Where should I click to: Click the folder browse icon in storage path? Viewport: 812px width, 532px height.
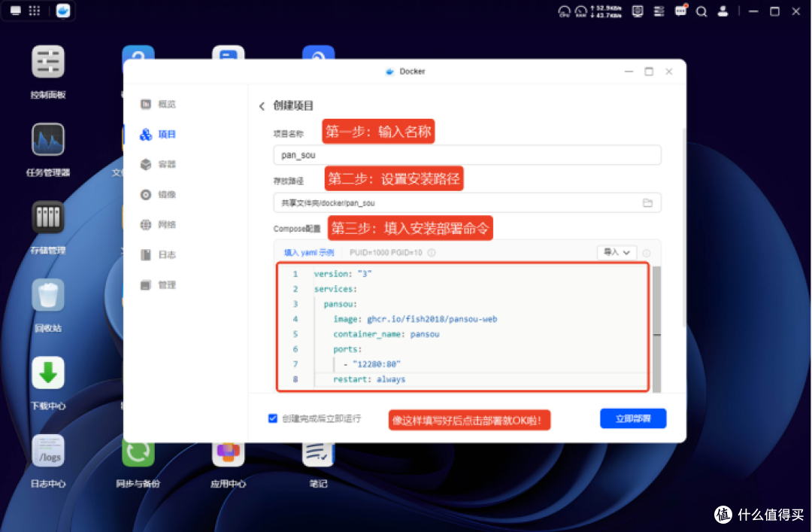point(647,202)
